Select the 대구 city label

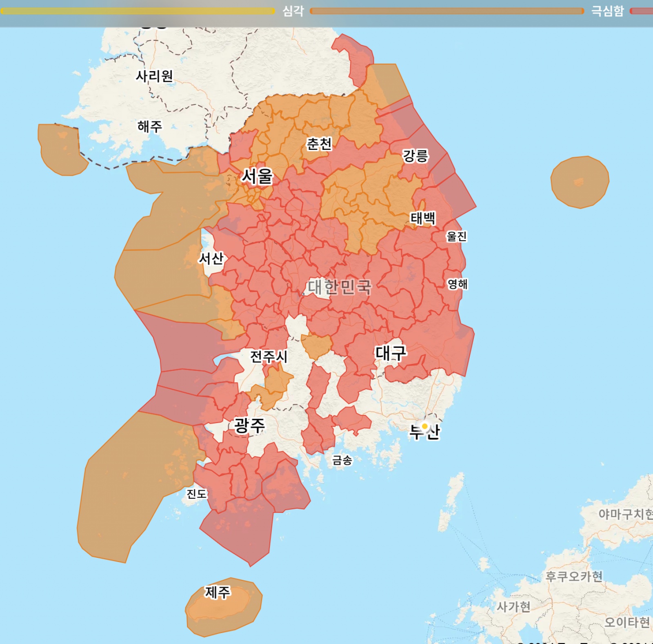point(391,353)
